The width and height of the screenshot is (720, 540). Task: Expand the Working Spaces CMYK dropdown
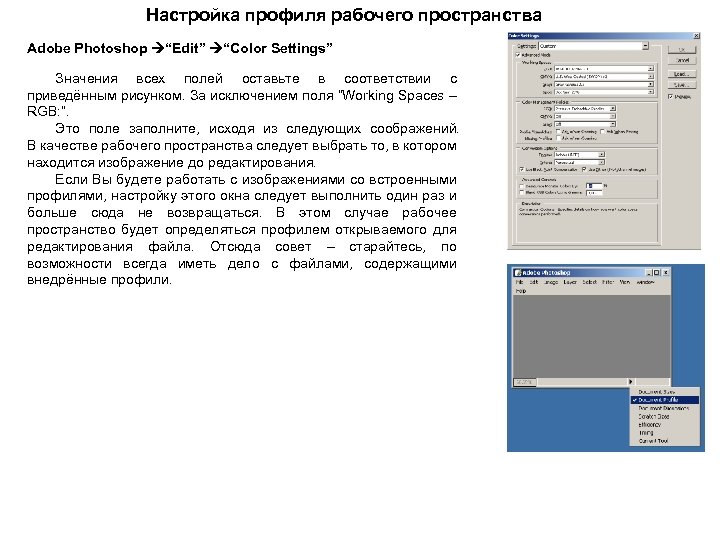[x=604, y=77]
